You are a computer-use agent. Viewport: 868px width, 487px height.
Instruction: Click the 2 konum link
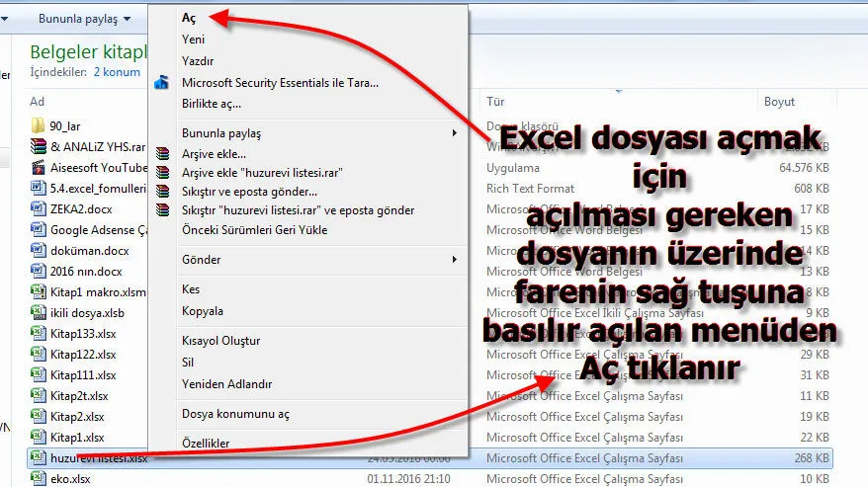click(117, 72)
